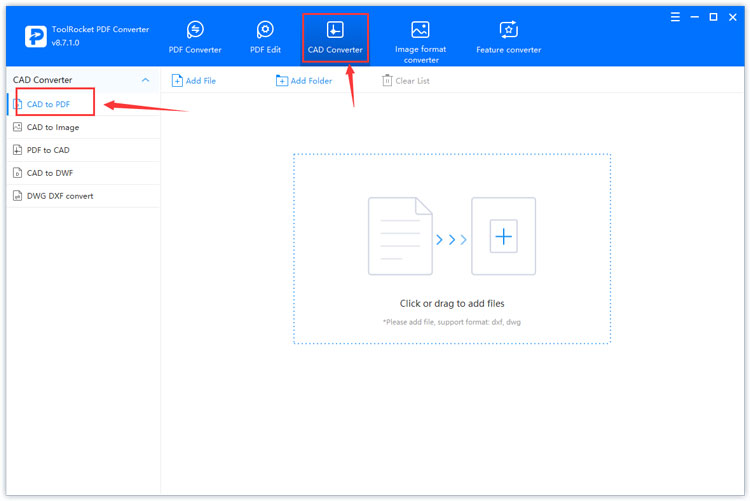
Task: Switch to the PDF Edit tab
Action: [x=265, y=37]
